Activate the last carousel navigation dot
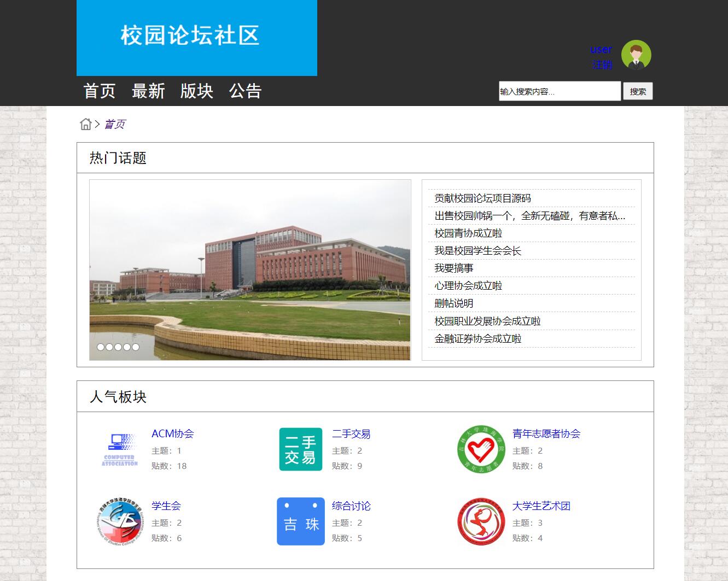The image size is (728, 581). [x=136, y=347]
